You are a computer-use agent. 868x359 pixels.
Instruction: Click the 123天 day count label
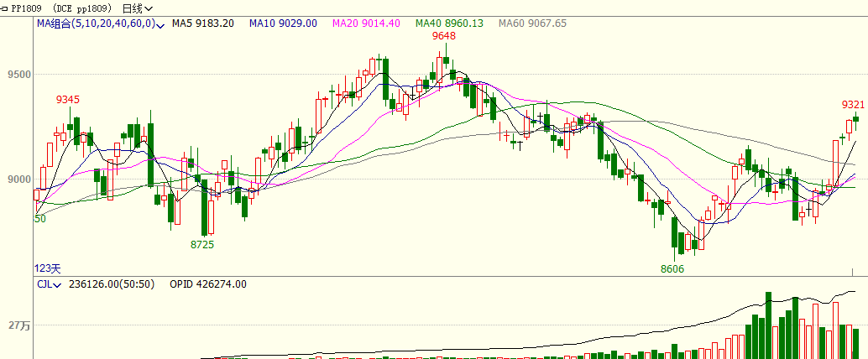pos(47,269)
